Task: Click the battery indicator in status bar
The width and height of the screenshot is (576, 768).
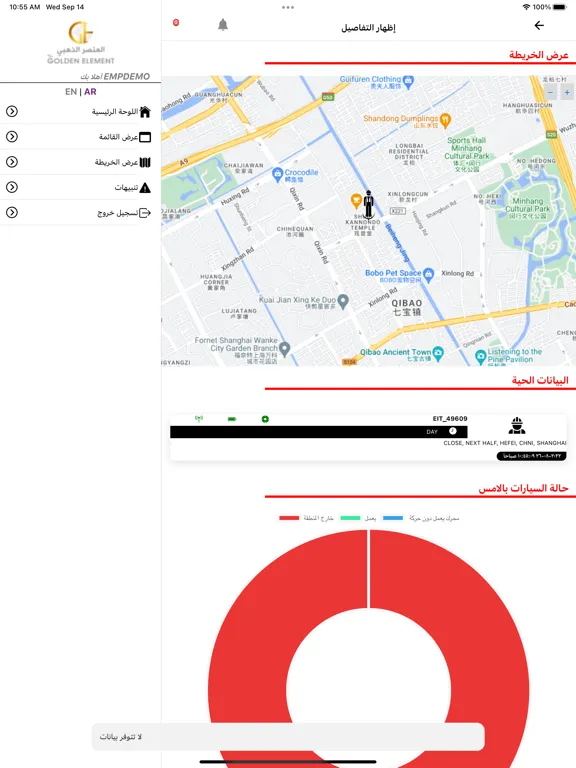Action: (560, 7)
